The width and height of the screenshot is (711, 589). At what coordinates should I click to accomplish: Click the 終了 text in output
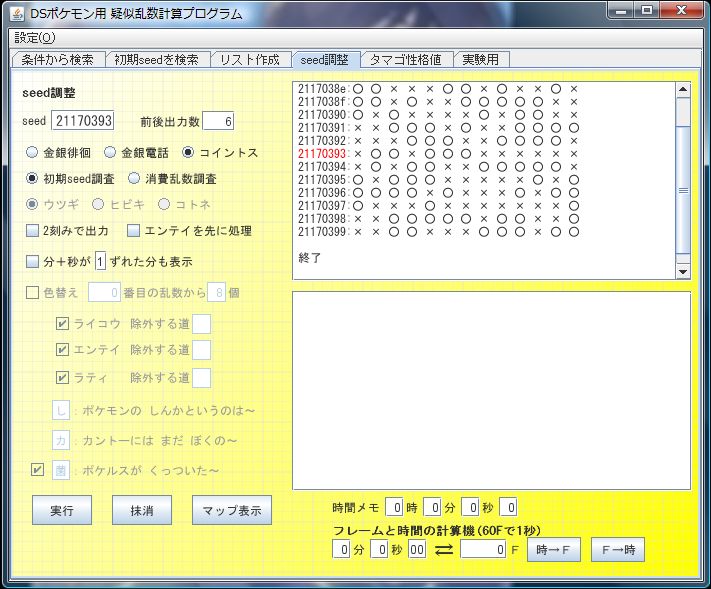click(x=310, y=258)
